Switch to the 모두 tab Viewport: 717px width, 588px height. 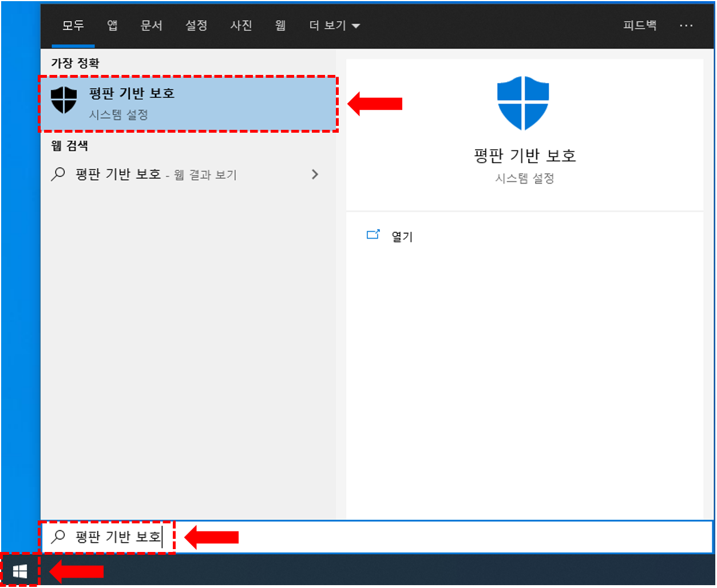click(x=73, y=26)
